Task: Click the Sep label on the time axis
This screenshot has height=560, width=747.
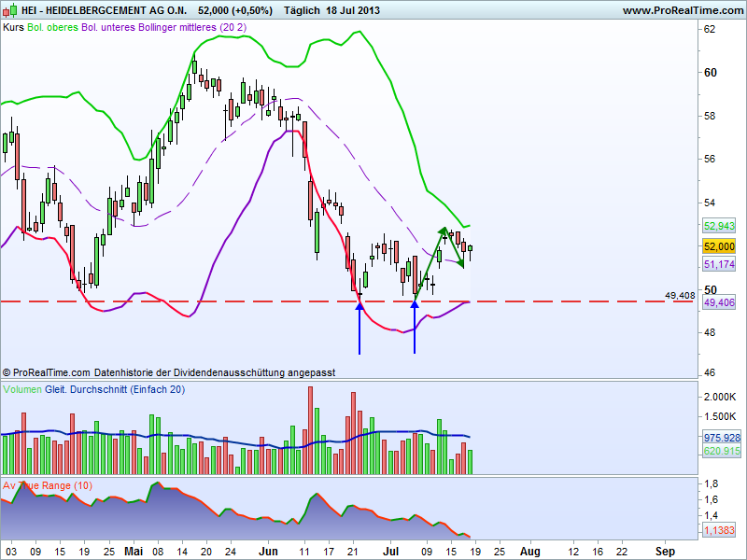Action: tap(666, 552)
